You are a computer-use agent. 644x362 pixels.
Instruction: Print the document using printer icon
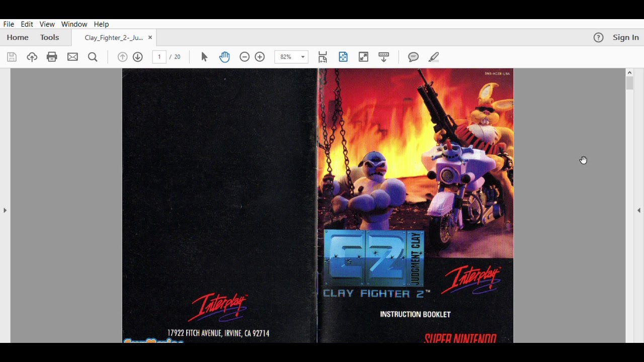tap(52, 57)
